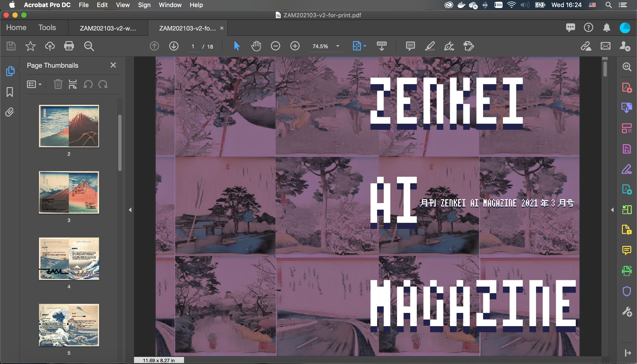Open the Attachments paperclip panel

pos(10,112)
